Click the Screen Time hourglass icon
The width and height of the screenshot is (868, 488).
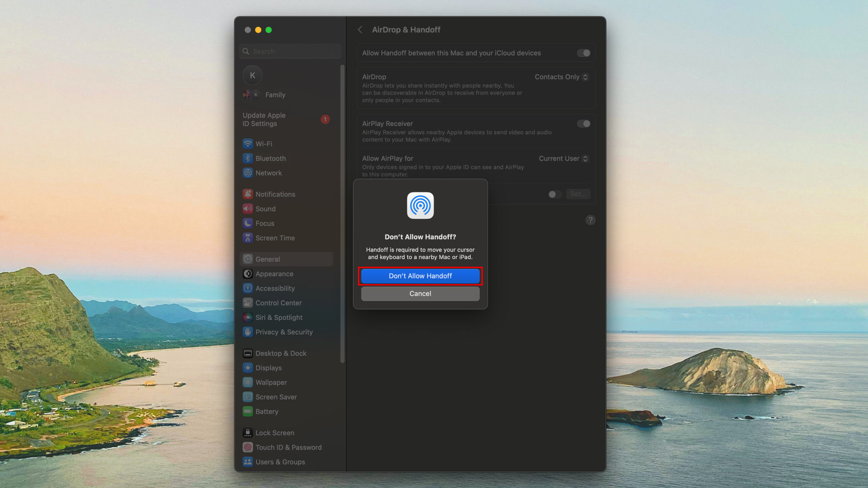coord(248,238)
